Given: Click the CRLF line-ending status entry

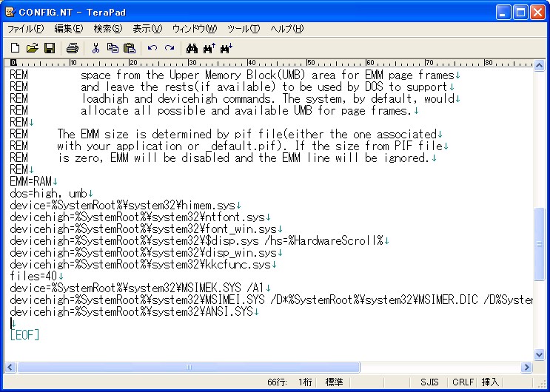Looking at the screenshot, I should click(463, 382).
